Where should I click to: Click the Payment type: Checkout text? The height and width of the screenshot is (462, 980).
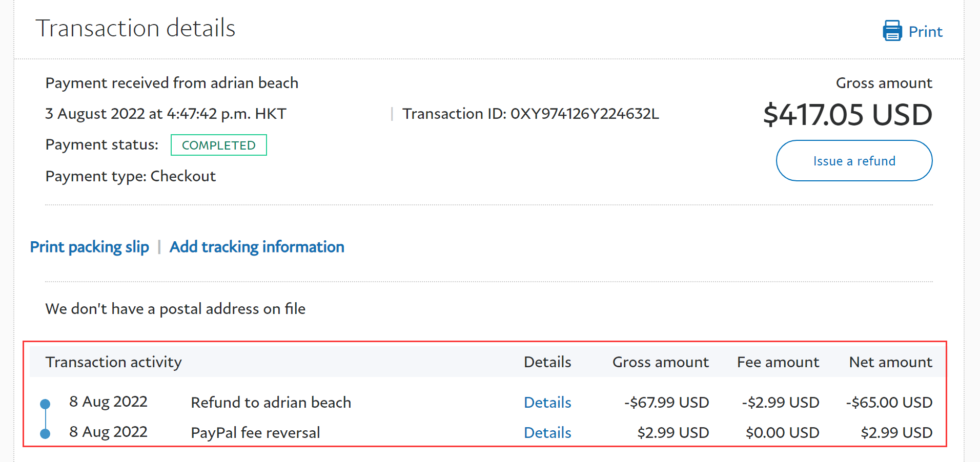(130, 176)
